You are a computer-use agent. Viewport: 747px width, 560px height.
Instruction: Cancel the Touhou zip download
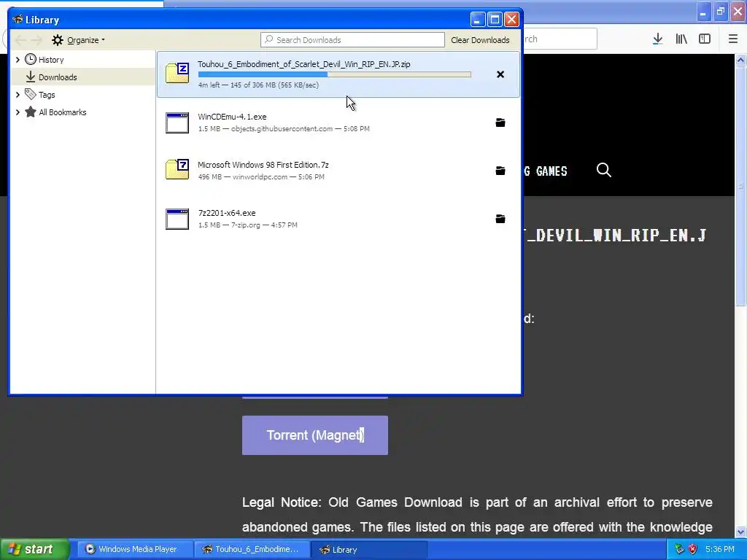pos(500,74)
